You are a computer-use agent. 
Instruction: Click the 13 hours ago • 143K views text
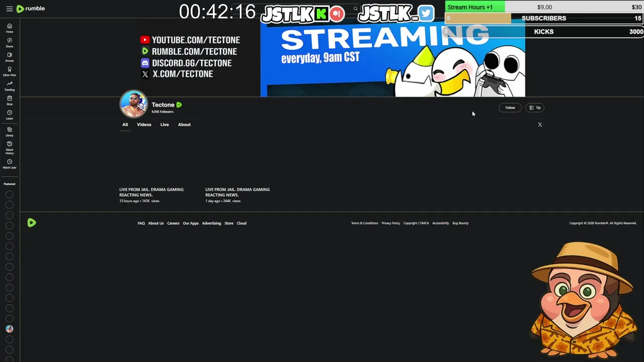[x=139, y=201]
